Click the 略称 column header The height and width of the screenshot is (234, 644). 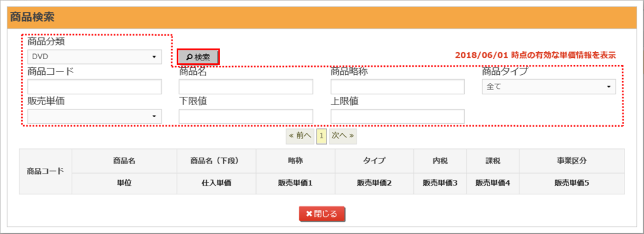(x=296, y=161)
